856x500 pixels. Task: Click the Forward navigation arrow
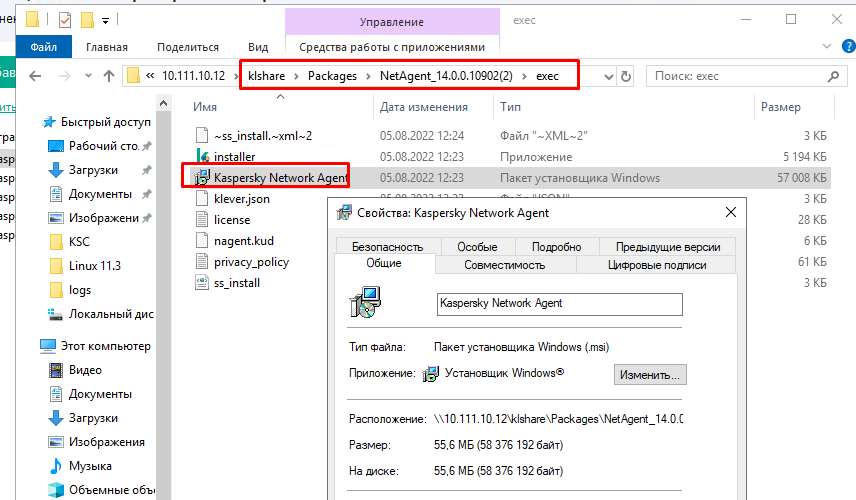(x=64, y=76)
